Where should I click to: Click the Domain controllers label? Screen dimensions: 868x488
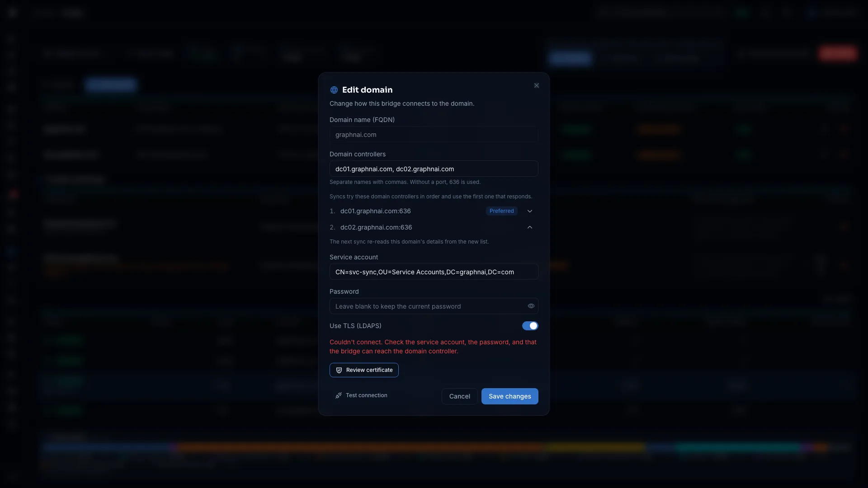click(358, 154)
